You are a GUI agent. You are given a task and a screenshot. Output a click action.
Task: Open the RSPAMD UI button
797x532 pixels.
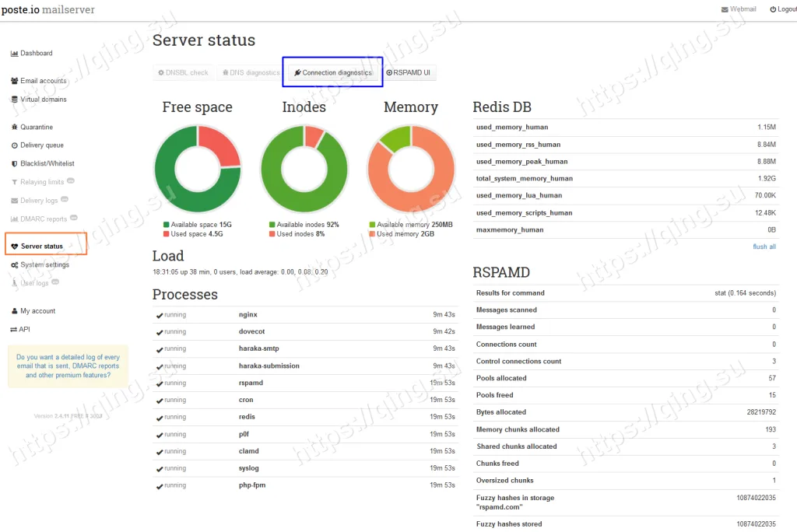pyautogui.click(x=408, y=72)
